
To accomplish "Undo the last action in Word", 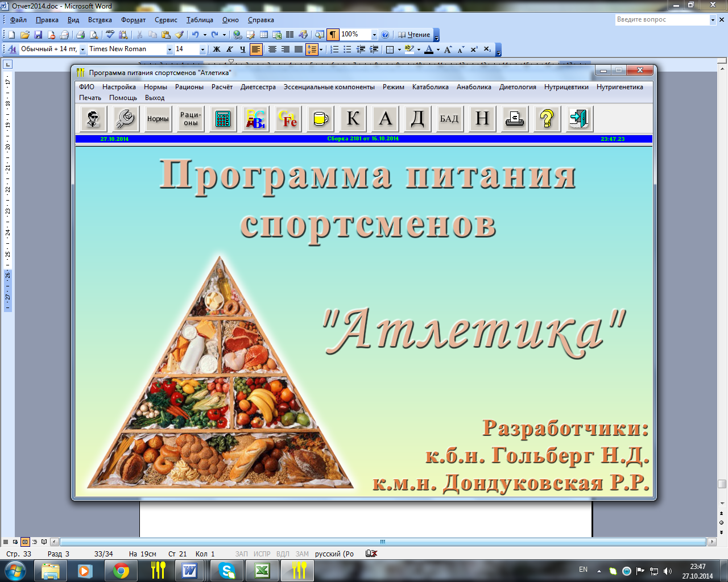I will coord(195,35).
